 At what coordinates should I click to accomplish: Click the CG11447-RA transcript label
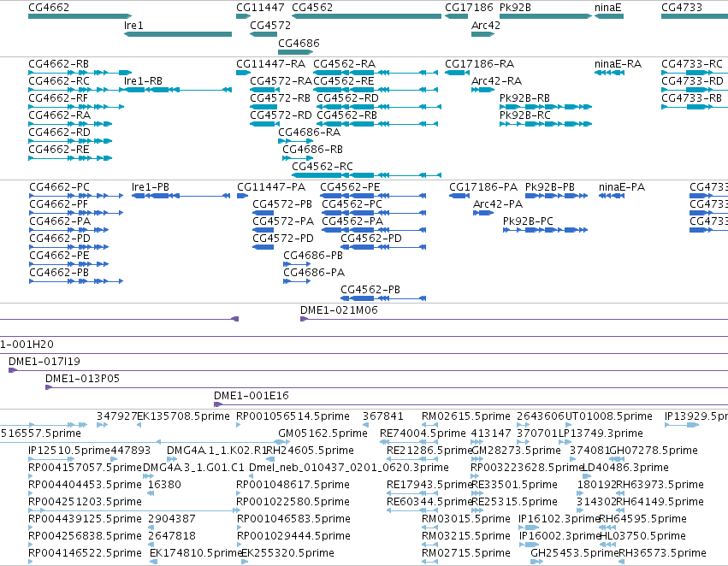270,64
